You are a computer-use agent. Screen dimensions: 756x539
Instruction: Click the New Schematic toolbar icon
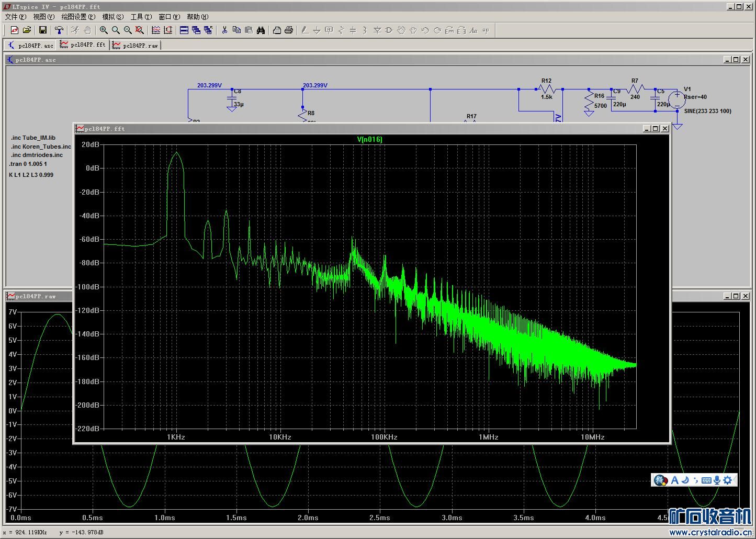coord(15,30)
